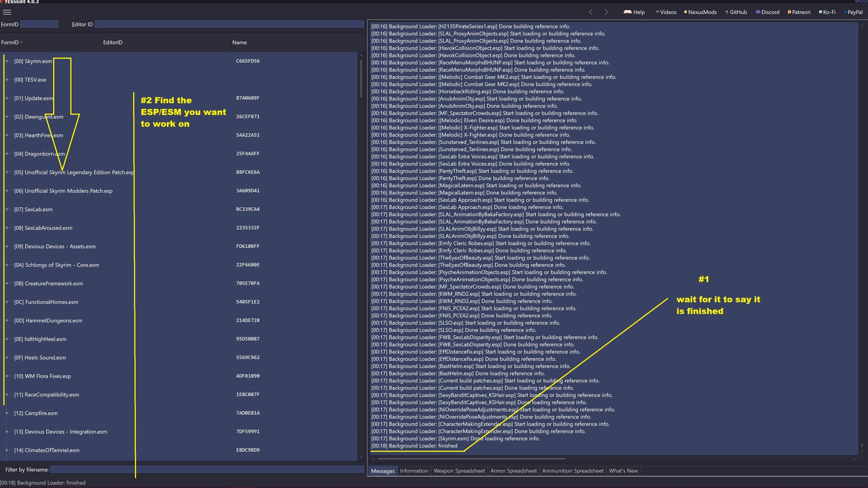The height and width of the screenshot is (488, 868).
Task: Select Schlongs of Skyrim - Core.esm row
Action: pyautogui.click(x=179, y=265)
